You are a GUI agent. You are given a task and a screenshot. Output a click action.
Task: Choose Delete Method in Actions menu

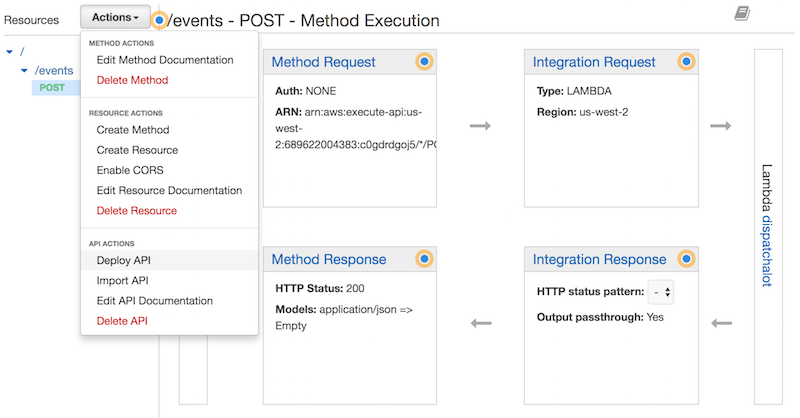pyautogui.click(x=132, y=80)
